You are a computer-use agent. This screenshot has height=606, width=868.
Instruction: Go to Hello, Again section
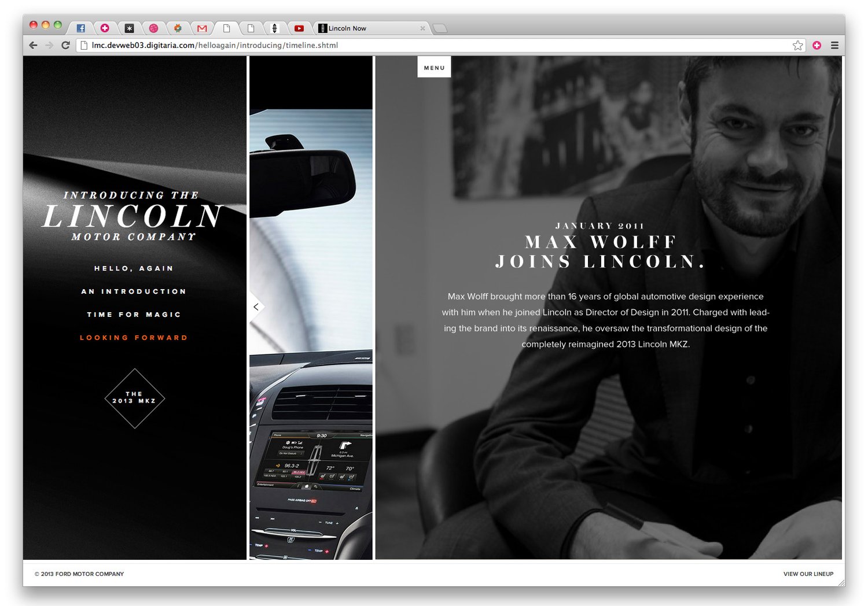click(x=134, y=268)
